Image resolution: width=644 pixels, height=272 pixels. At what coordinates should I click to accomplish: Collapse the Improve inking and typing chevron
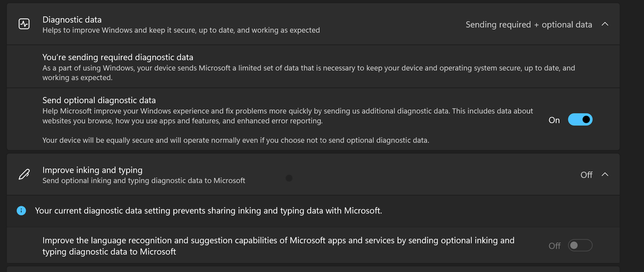point(605,175)
